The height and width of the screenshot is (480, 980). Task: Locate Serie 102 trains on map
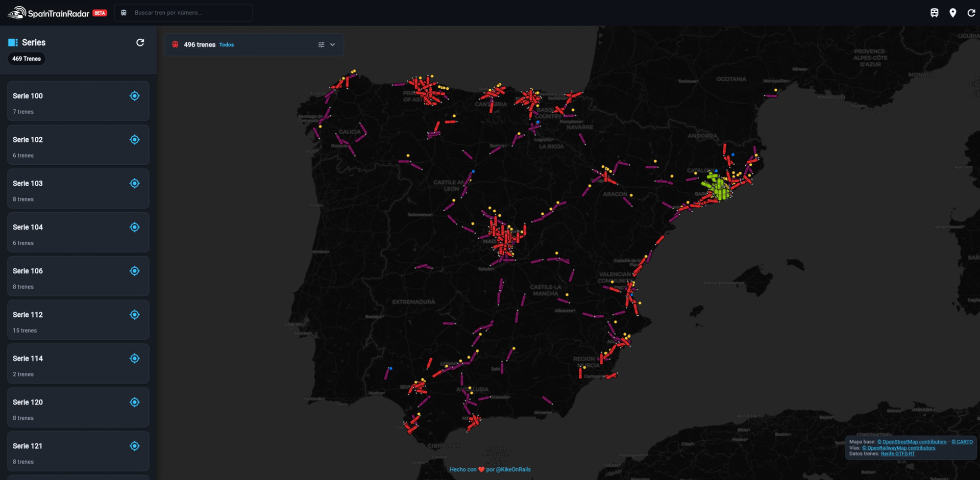[x=135, y=140]
